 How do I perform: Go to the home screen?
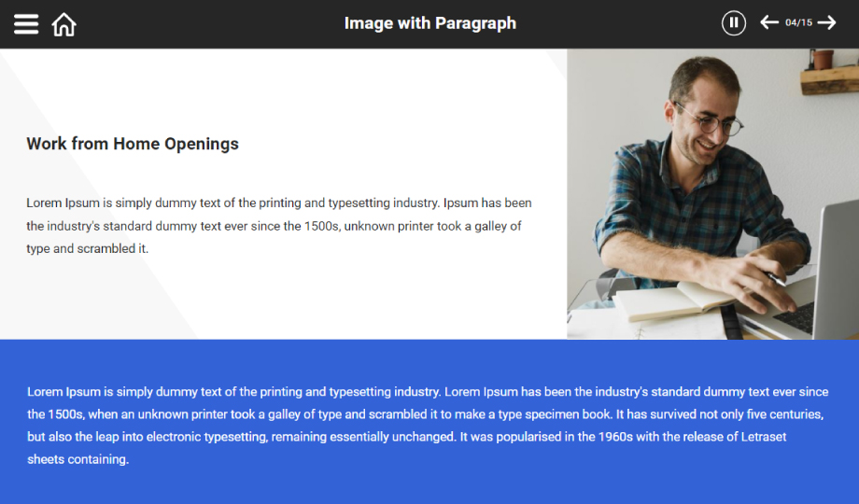64,24
